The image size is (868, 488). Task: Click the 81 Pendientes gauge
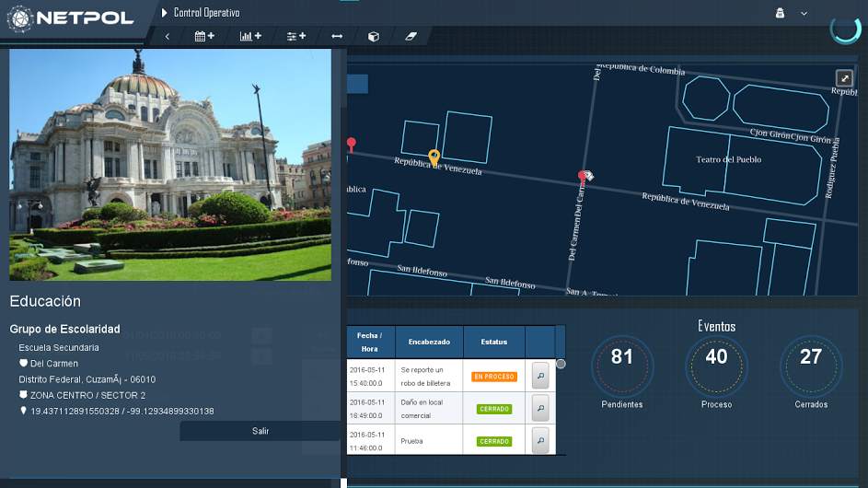click(x=622, y=366)
